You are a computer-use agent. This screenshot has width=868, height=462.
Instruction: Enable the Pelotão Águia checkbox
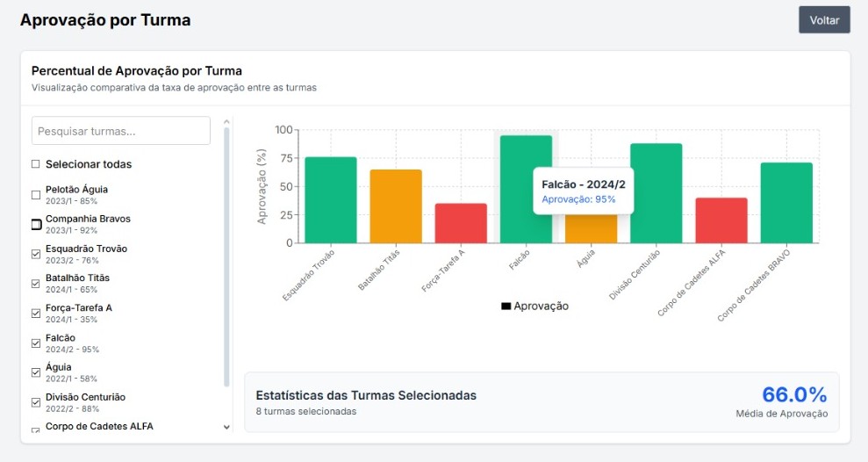pos(36,195)
